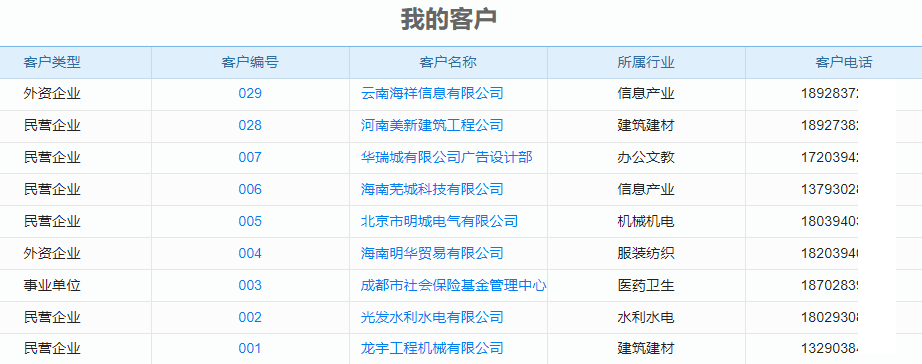Image resolution: width=922 pixels, height=364 pixels.
Task: Select the 服装纺织 industry cell
Action: coord(646,253)
